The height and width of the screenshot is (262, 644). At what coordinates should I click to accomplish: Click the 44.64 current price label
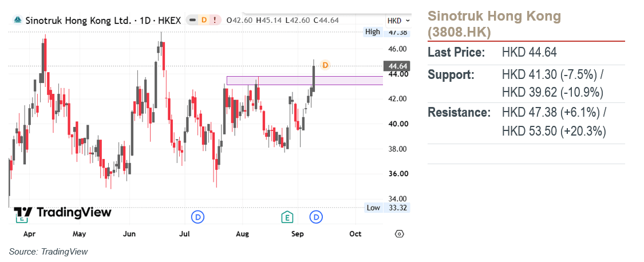coord(396,66)
